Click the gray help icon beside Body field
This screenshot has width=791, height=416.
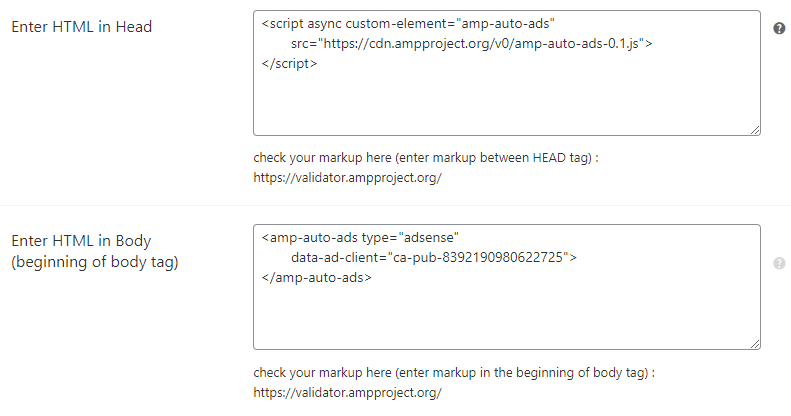[779, 264]
